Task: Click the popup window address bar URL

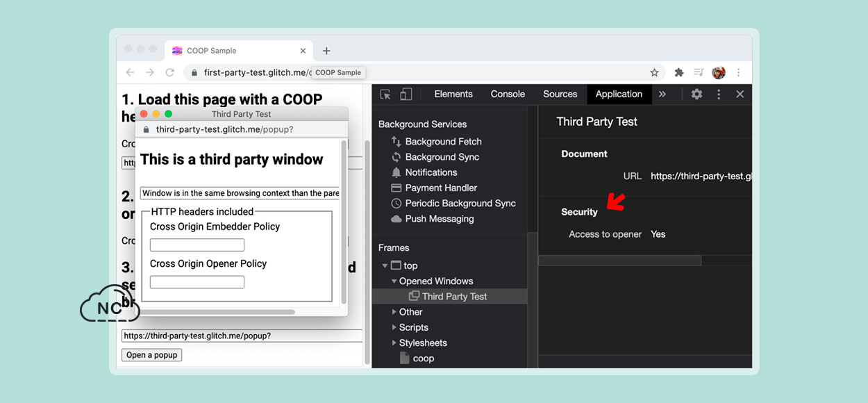Action: 224,129
